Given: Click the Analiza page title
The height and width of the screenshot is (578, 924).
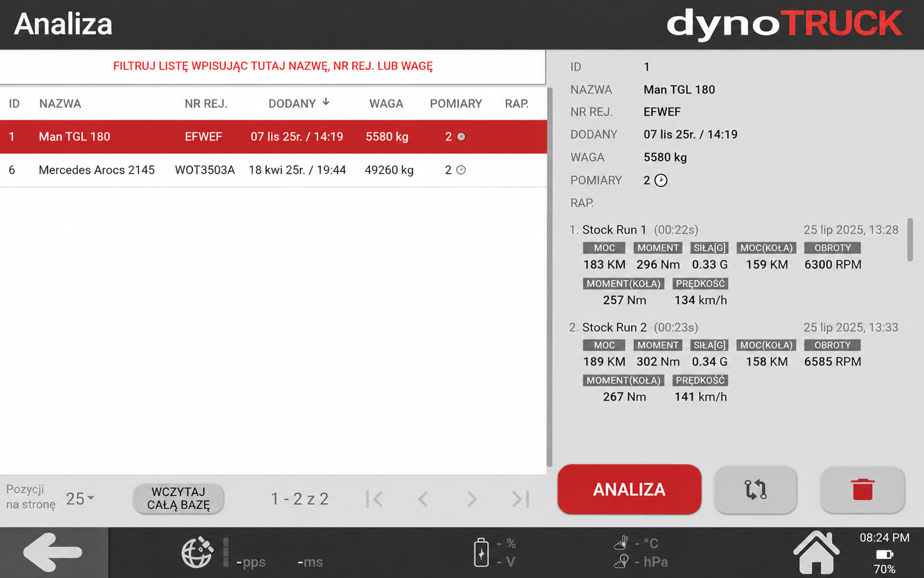Looking at the screenshot, I should tap(63, 24).
